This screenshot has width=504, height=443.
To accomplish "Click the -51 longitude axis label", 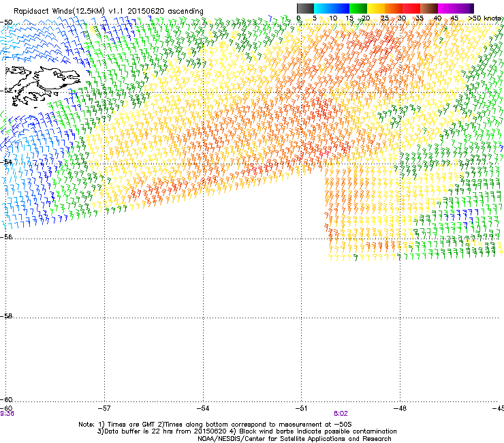I will [x=301, y=408].
